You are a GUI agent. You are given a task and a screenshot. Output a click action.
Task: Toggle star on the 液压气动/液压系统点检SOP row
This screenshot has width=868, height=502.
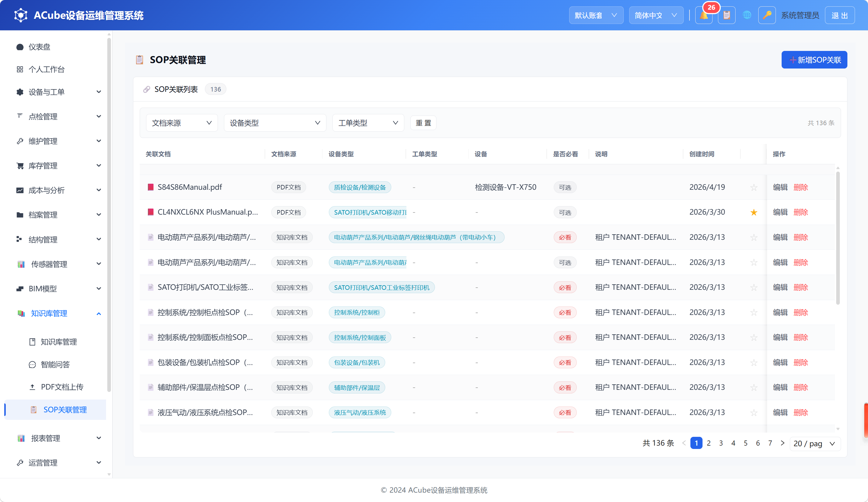coord(754,412)
